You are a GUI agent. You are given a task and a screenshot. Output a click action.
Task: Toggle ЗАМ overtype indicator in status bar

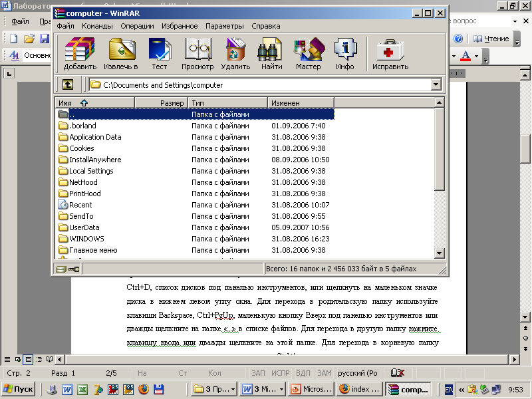click(325, 373)
